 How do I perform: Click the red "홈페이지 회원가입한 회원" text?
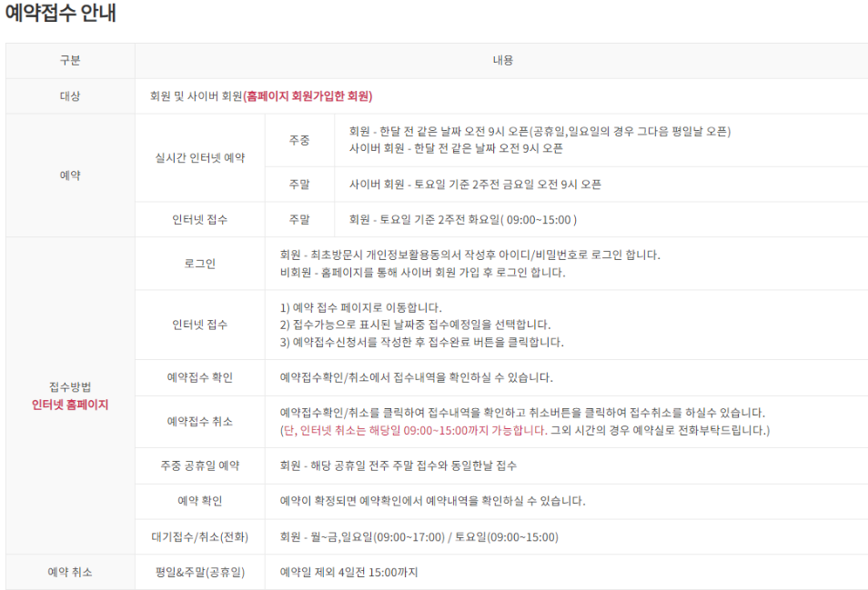308,96
